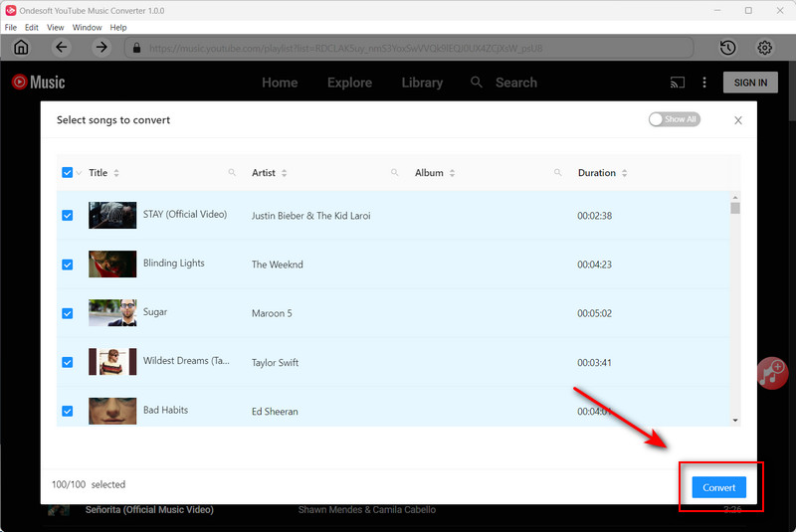Click the Artist column header
Viewport: 796px width, 532px height.
[264, 172]
